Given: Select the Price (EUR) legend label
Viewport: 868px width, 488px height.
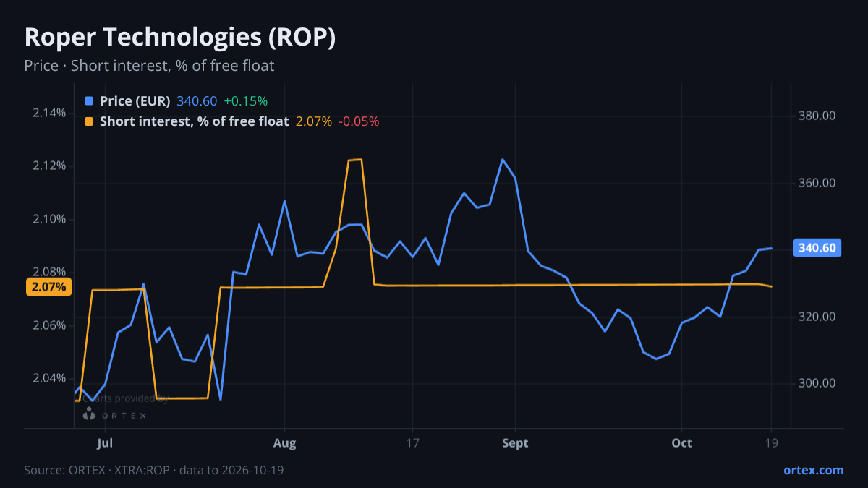Looking at the screenshot, I should 135,101.
